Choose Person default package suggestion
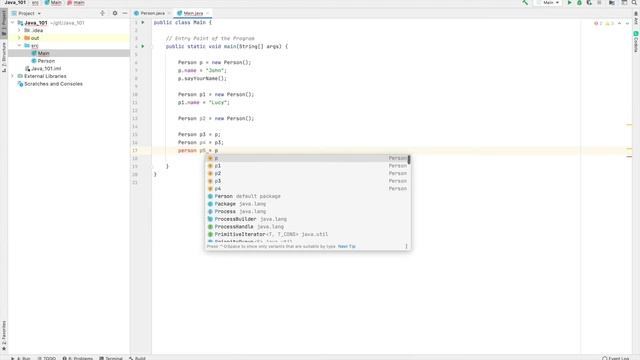Image resolution: width=640 pixels, height=360 pixels. (307, 196)
